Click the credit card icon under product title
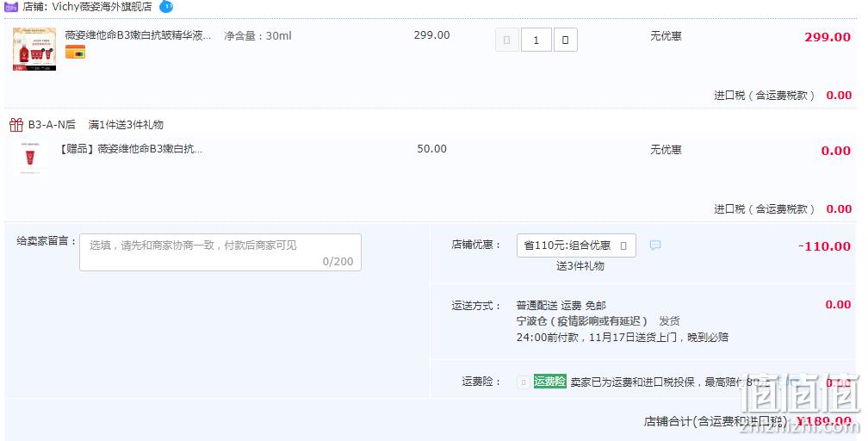The image size is (868, 441). (x=75, y=52)
